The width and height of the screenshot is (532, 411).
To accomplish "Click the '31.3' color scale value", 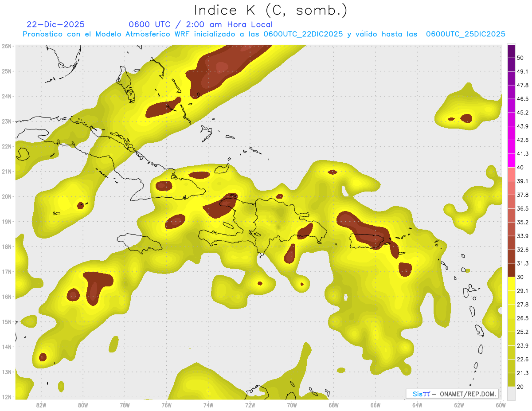I will [x=523, y=263].
